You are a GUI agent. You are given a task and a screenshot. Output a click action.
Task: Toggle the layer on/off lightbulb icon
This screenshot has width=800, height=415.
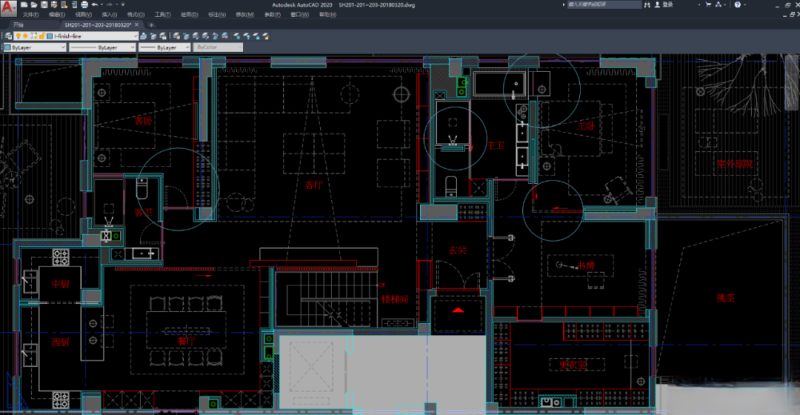[x=18, y=35]
